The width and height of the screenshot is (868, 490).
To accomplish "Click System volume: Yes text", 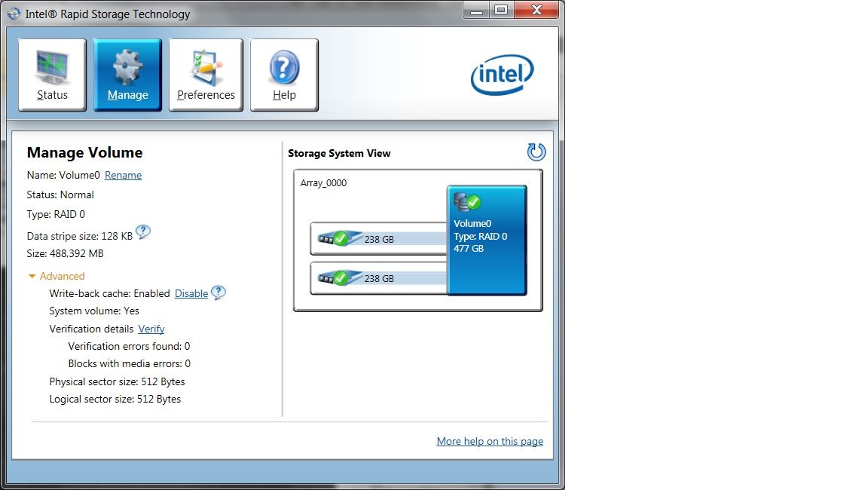I will tap(94, 311).
